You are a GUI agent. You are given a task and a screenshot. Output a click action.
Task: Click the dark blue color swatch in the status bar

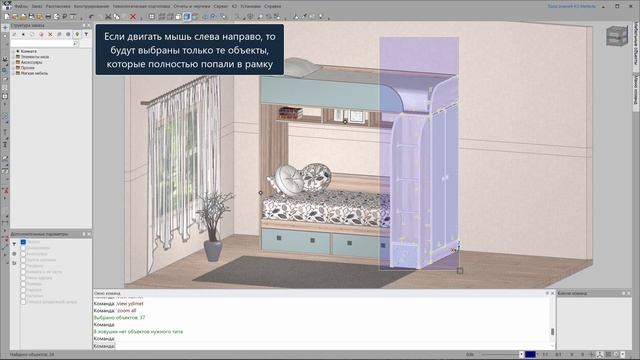[531, 354]
